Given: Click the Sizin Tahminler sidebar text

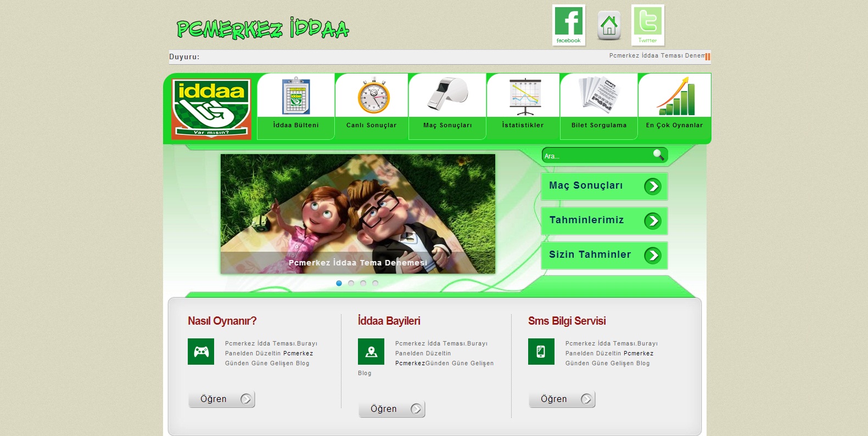Looking at the screenshot, I should click(x=590, y=254).
